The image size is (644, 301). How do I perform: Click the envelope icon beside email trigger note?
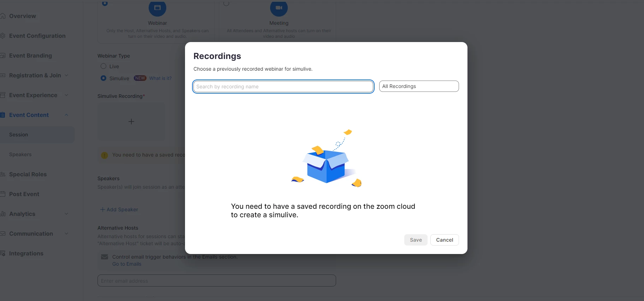point(105,257)
